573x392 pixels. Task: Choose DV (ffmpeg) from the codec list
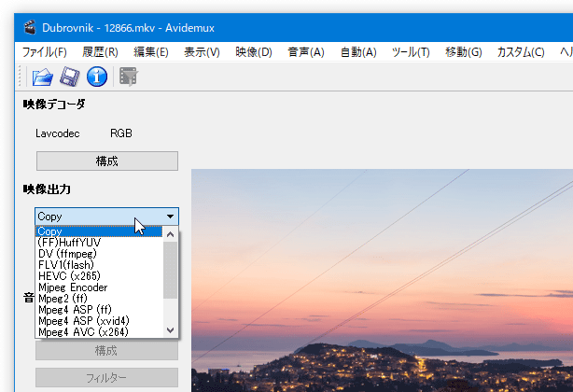99,254
